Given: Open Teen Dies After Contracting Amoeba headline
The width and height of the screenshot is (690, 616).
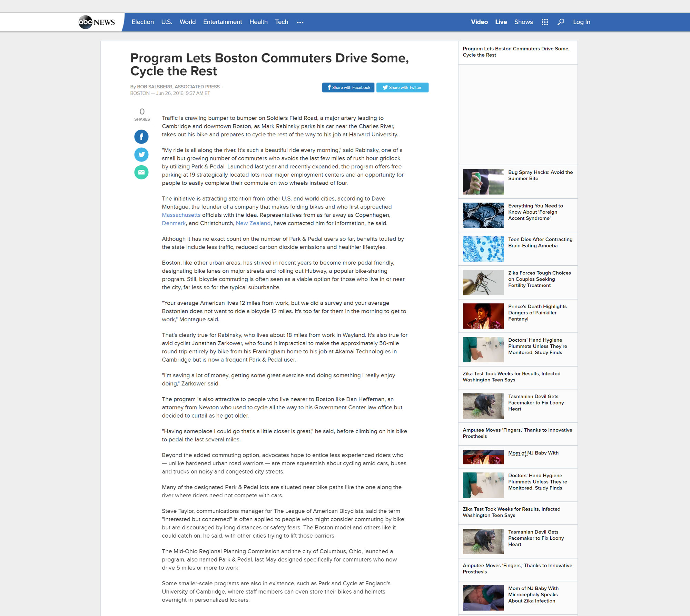Looking at the screenshot, I should click(540, 243).
